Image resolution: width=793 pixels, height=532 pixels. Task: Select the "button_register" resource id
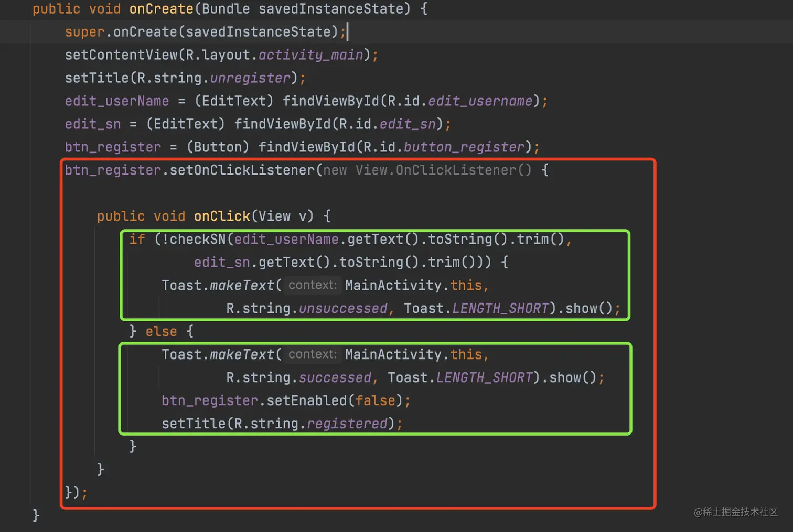point(464,147)
